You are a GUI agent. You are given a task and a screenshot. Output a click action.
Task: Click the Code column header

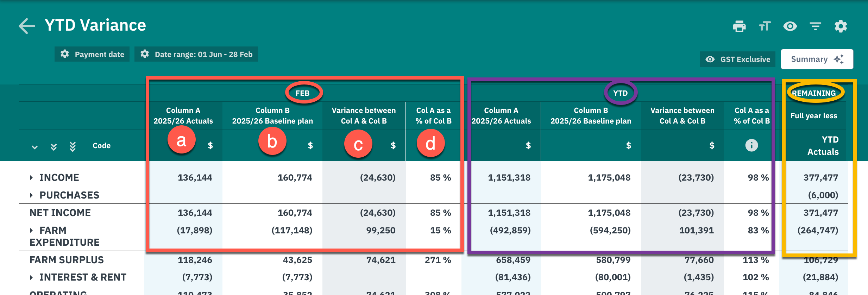(x=102, y=146)
